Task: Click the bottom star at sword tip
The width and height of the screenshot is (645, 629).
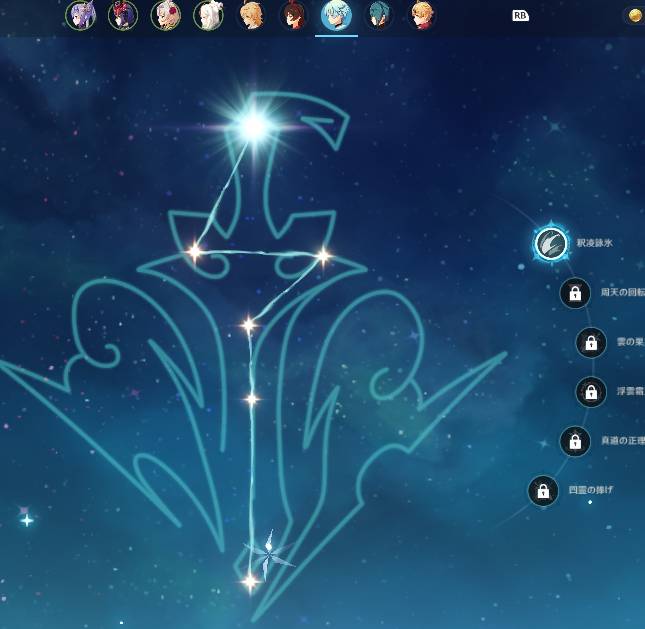Action: [250, 582]
